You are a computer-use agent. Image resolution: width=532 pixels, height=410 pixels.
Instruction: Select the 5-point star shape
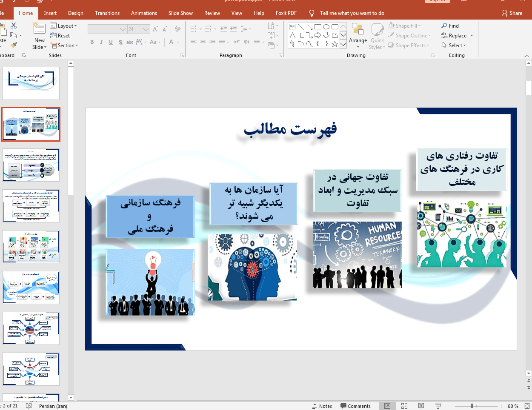(335, 44)
